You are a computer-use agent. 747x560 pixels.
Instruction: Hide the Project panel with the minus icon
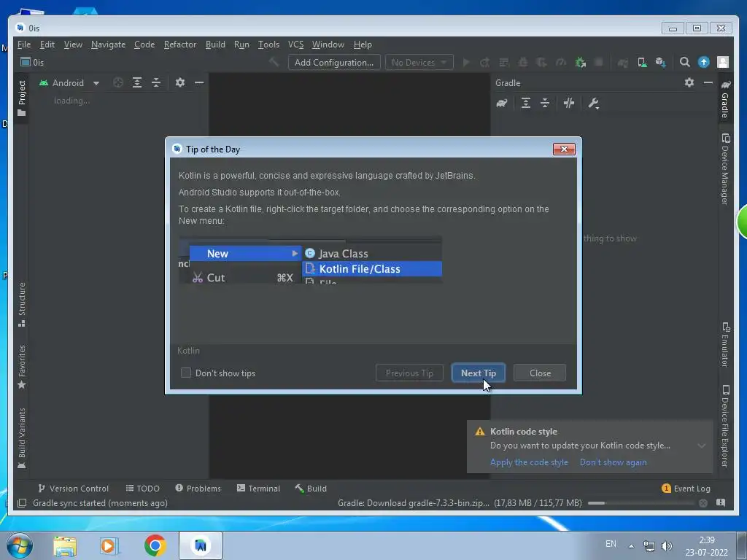[199, 83]
